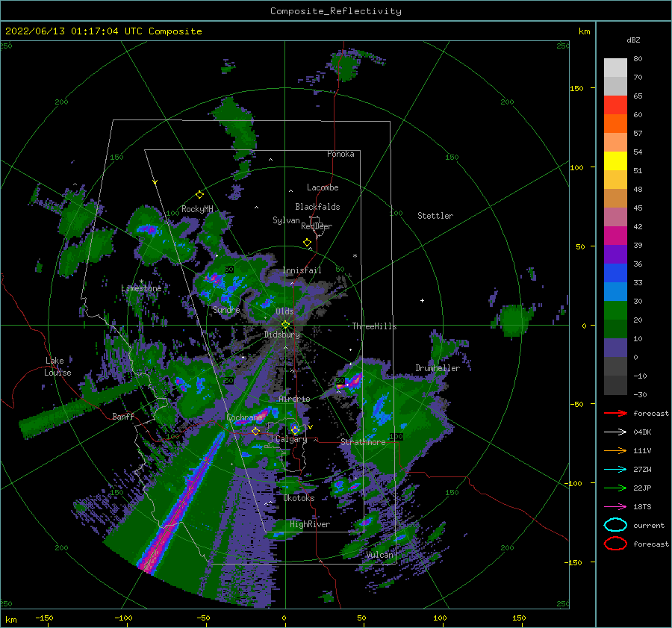672x628 pixels.
Task: Click the HighRiver city label
Action: (x=310, y=524)
